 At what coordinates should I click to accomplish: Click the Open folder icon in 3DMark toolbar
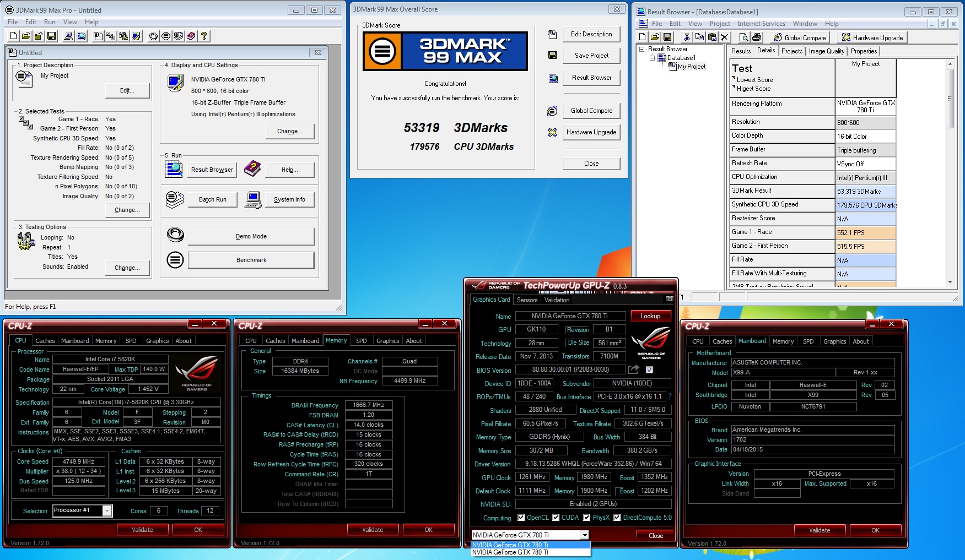tap(26, 36)
